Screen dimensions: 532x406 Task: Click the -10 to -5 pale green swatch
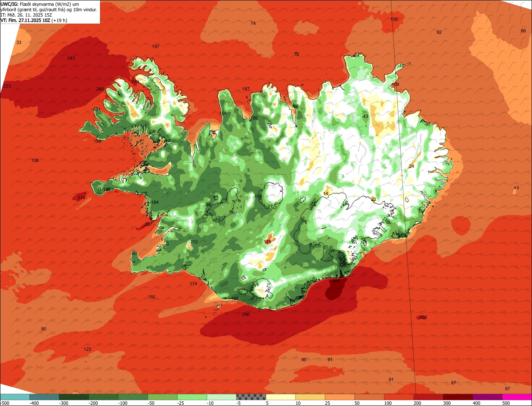pyautogui.click(x=221, y=397)
